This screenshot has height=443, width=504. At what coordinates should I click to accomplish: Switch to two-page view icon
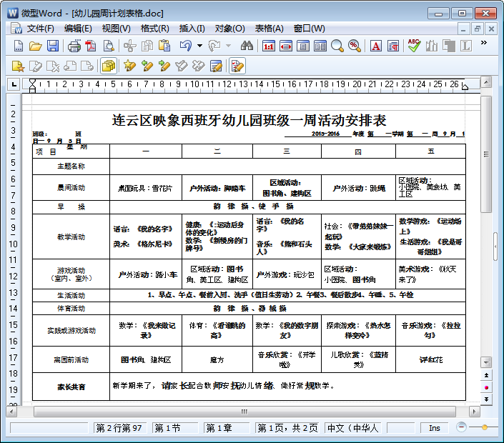[320, 46]
